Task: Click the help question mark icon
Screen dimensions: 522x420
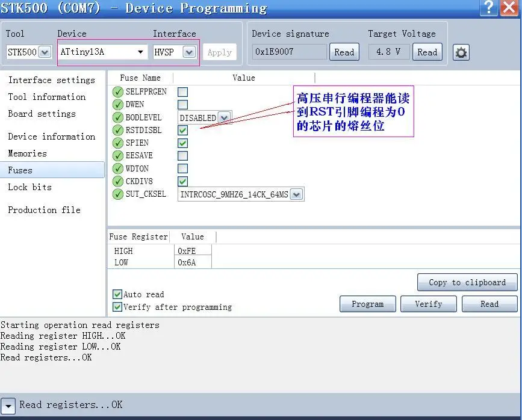Action: (x=488, y=7)
